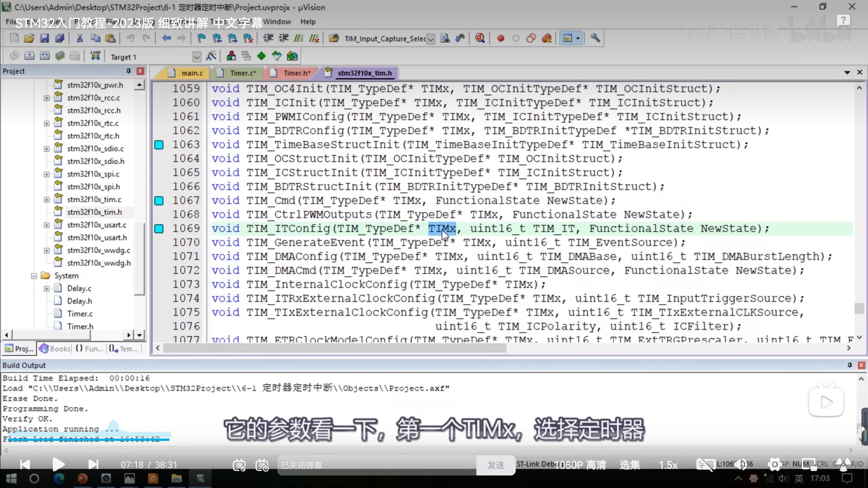Open Options for Target magic wand icon
Screen dimensions: 868x488
211,56
